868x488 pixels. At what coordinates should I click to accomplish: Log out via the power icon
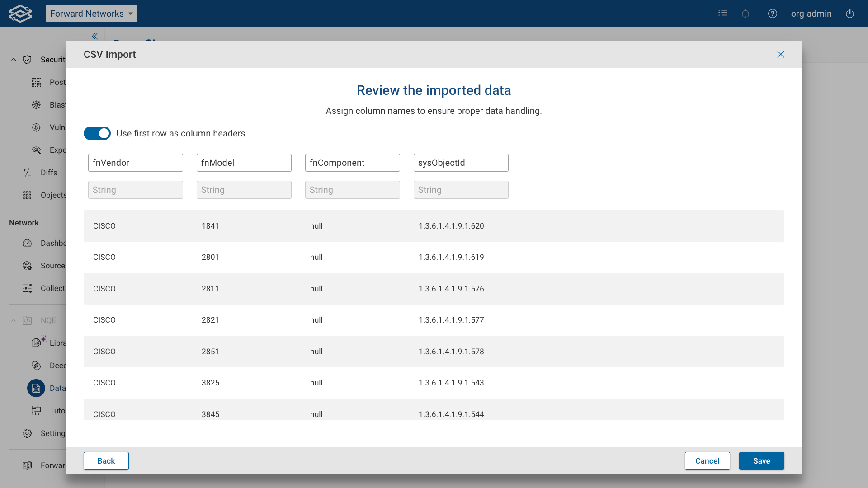pyautogui.click(x=849, y=14)
